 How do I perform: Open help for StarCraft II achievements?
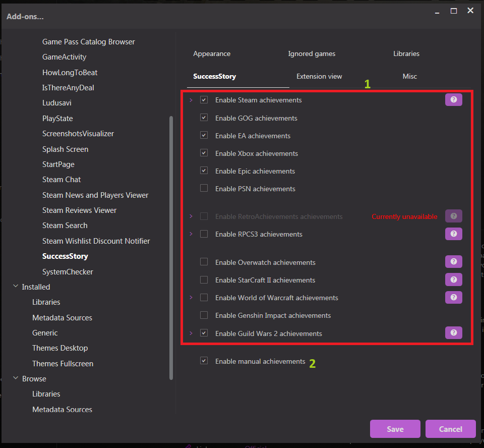pos(453,279)
